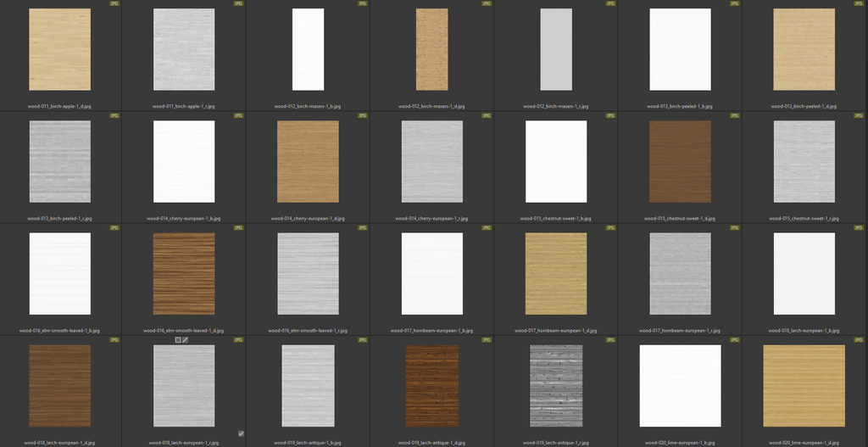Click JPG badge on wood-014_cherry-european-1_d tile
Viewport: 868px width, 447px height.
point(362,115)
